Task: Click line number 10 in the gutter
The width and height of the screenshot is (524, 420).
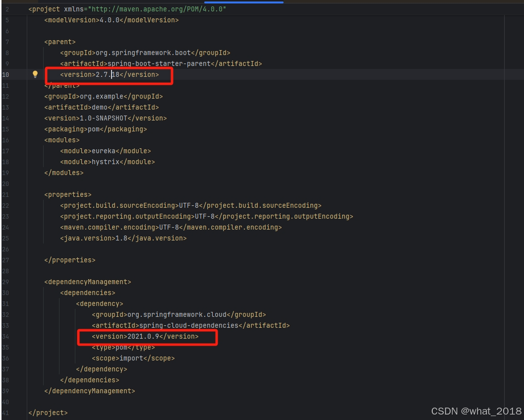Action: point(6,74)
